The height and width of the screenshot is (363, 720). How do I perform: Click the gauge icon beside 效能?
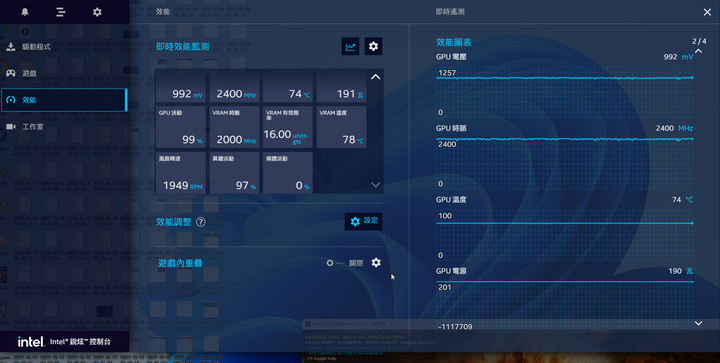(11, 100)
